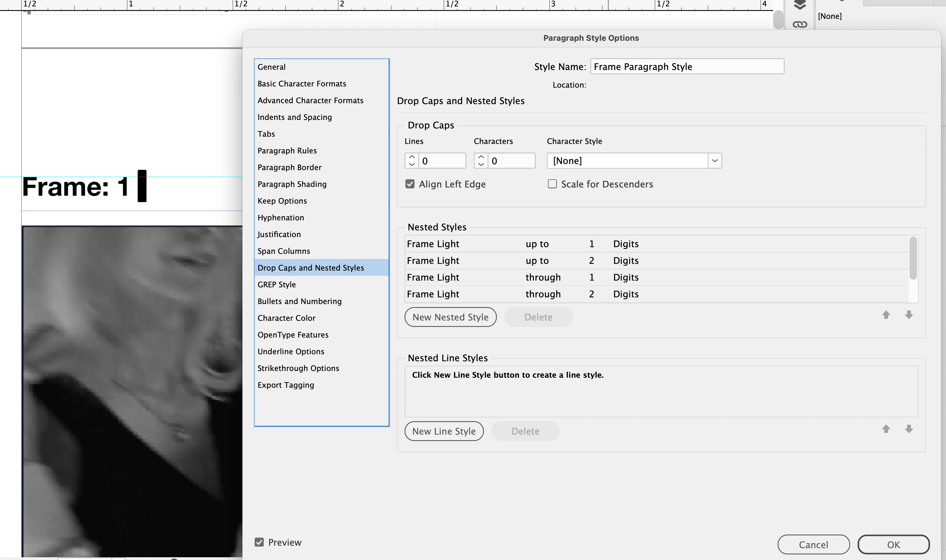Viewport: 946px width, 560px height.
Task: Increase Drop Cap Lines stepper
Action: 412,157
